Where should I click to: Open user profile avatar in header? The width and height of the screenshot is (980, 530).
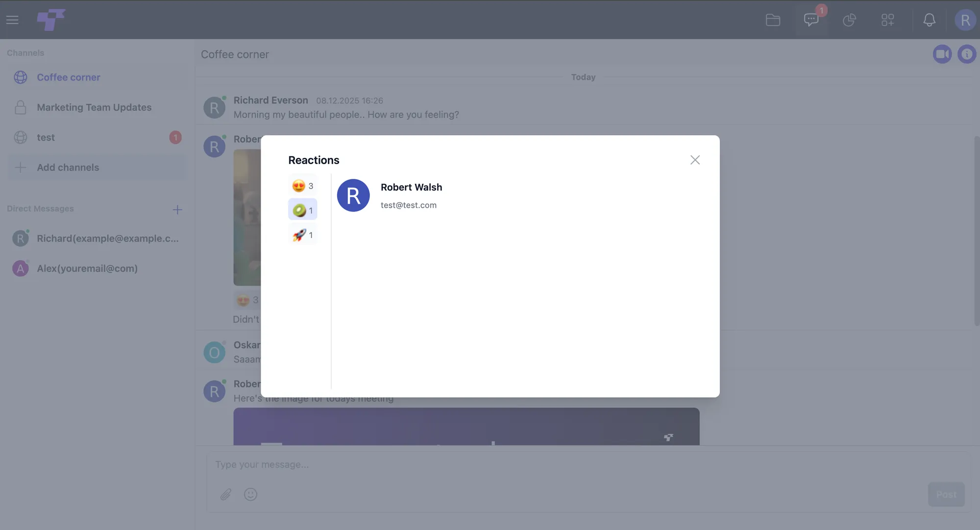click(965, 20)
